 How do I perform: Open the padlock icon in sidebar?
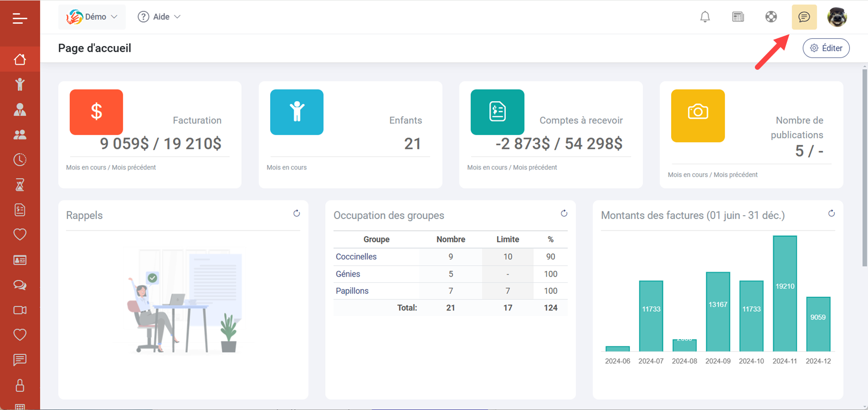click(x=20, y=386)
